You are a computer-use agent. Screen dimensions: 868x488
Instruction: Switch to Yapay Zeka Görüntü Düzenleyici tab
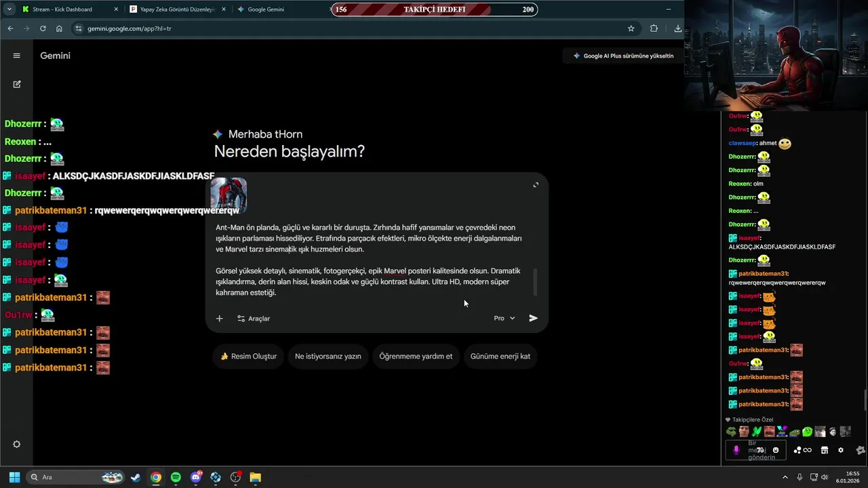click(x=178, y=9)
